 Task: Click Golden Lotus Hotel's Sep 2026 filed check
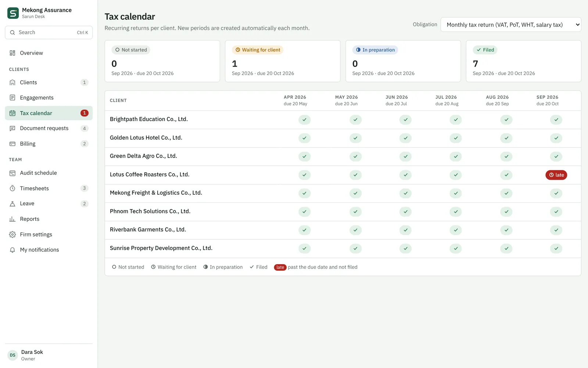click(556, 138)
